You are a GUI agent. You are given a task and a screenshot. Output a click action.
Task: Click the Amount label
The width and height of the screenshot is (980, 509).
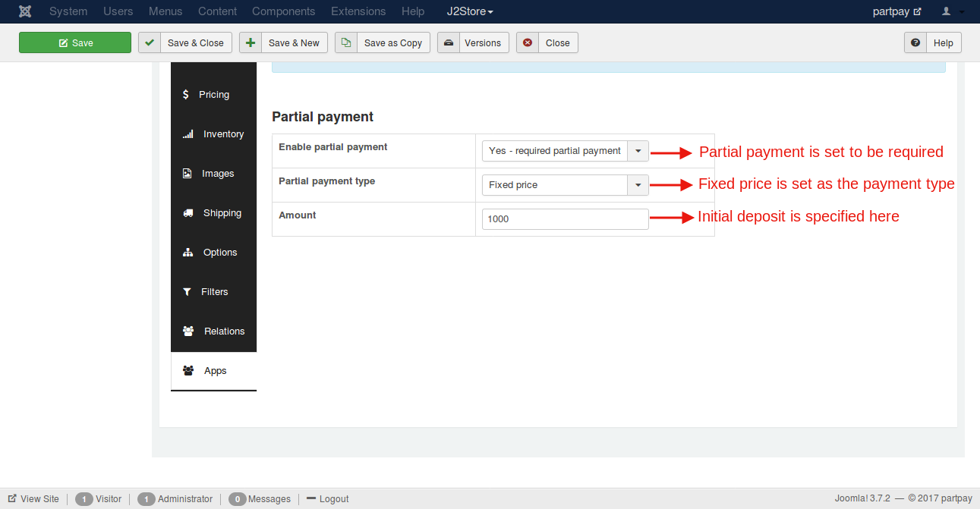pos(298,215)
